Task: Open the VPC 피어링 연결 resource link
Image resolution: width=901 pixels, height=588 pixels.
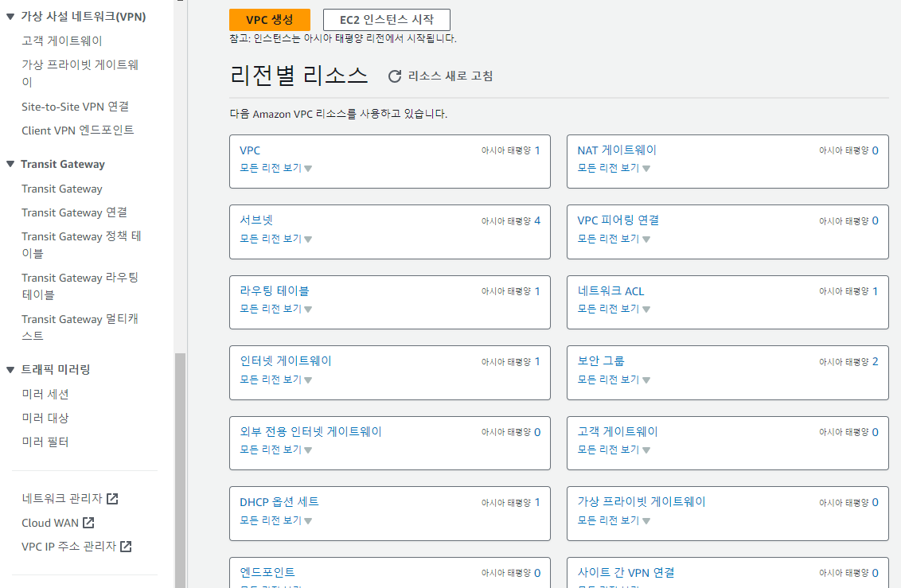Action: (x=618, y=220)
